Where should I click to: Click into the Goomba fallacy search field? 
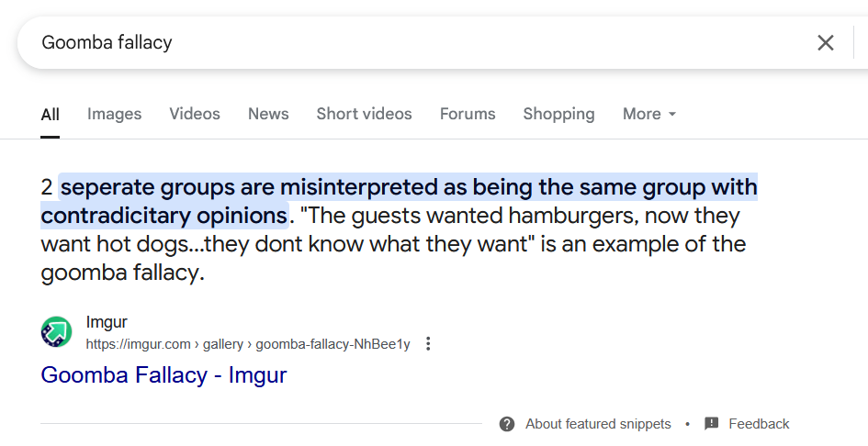pos(415,42)
